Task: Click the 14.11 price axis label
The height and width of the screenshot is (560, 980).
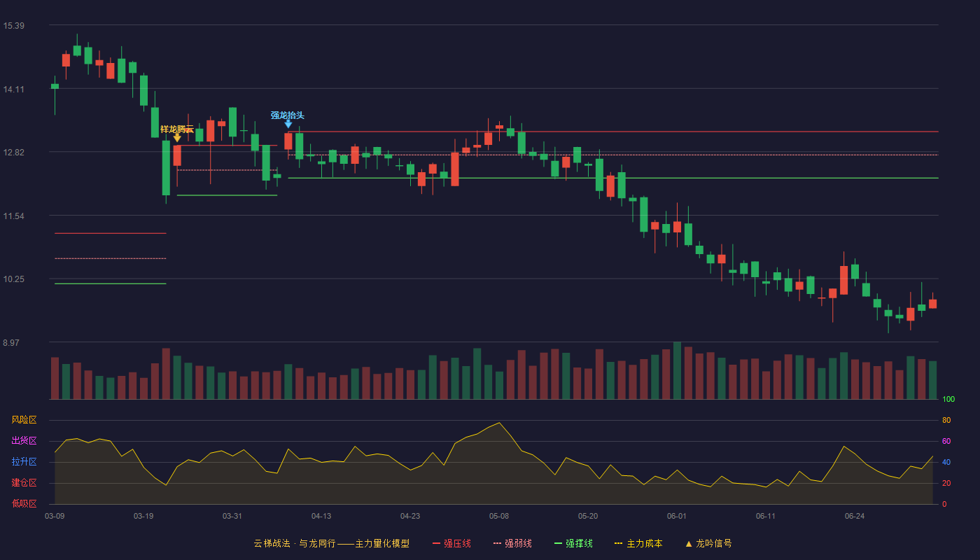Action: [13, 89]
